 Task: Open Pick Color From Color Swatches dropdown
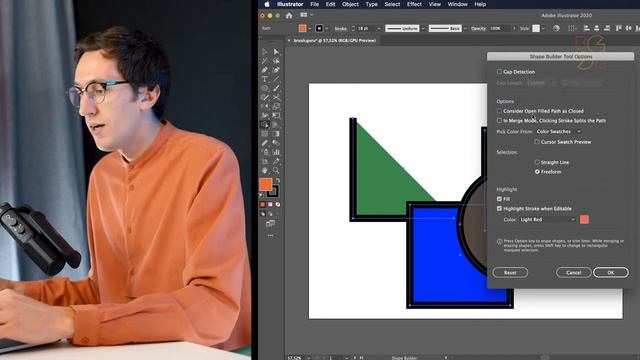558,131
